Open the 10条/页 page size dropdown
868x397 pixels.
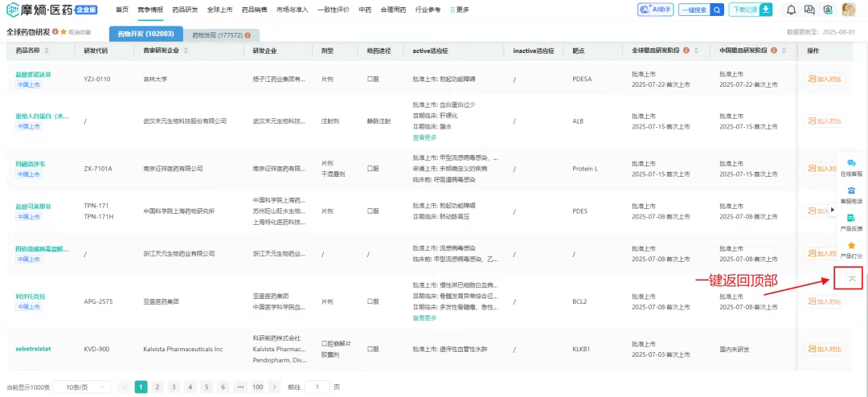[88, 387]
